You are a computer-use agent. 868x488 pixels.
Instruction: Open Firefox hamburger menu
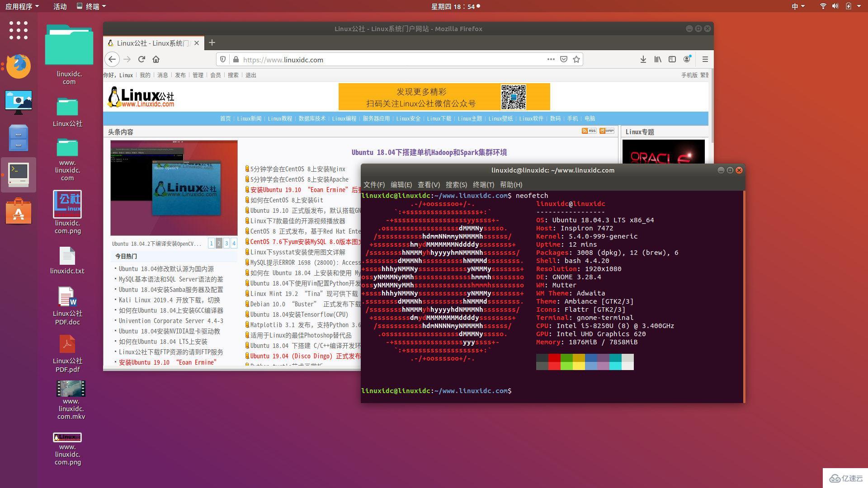coord(705,59)
